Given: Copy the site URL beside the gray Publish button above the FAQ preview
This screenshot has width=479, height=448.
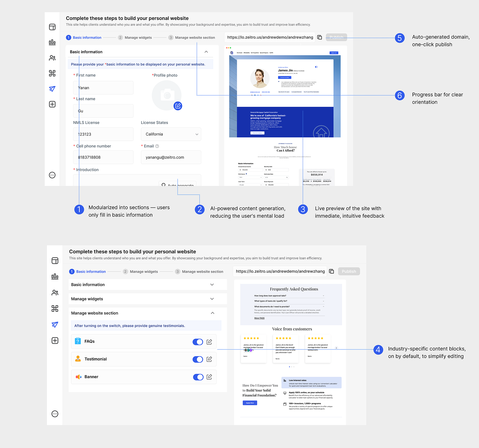Looking at the screenshot, I should (x=331, y=271).
